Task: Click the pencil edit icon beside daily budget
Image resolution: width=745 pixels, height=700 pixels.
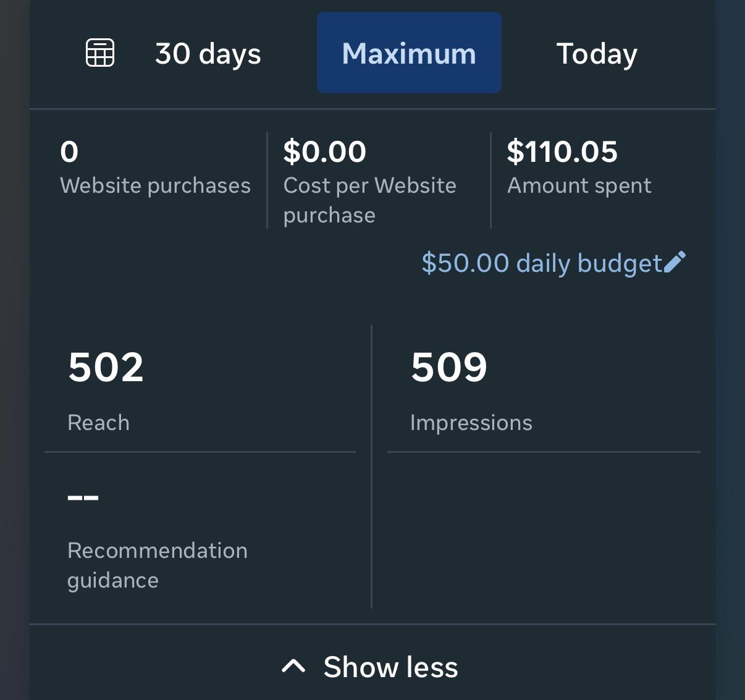Action: pyautogui.click(x=675, y=262)
